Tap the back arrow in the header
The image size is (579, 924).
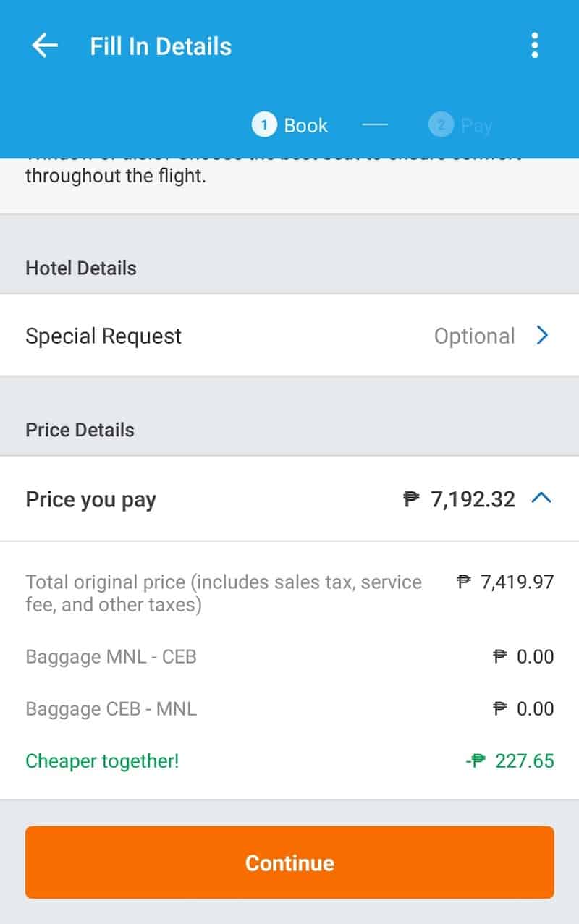[x=45, y=46]
